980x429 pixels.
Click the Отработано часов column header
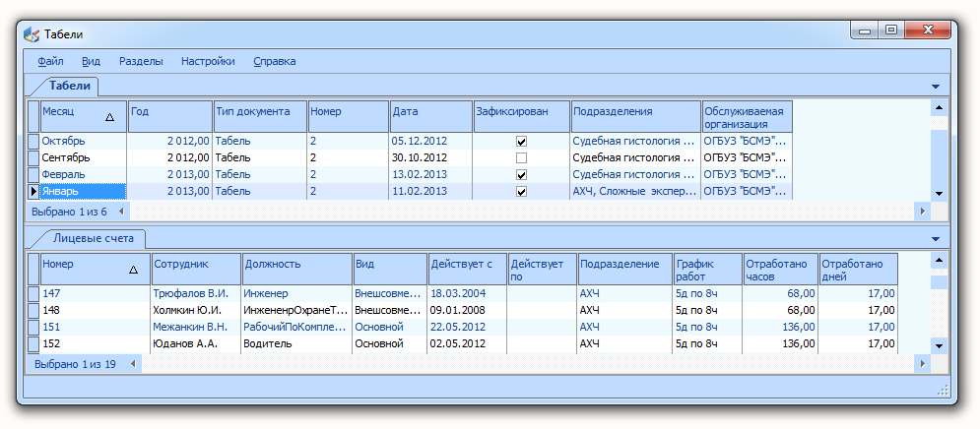(x=781, y=269)
